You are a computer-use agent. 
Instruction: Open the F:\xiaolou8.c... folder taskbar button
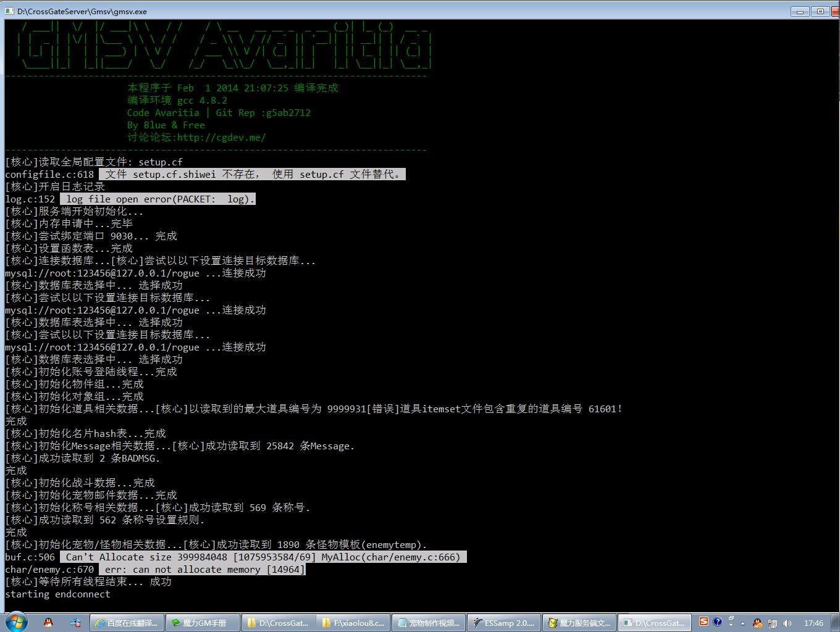pyautogui.click(x=353, y=623)
